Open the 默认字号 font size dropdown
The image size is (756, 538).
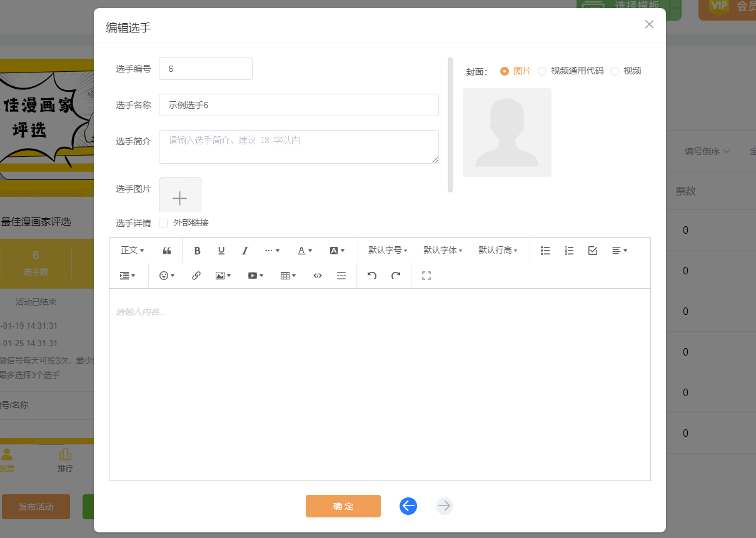click(388, 251)
